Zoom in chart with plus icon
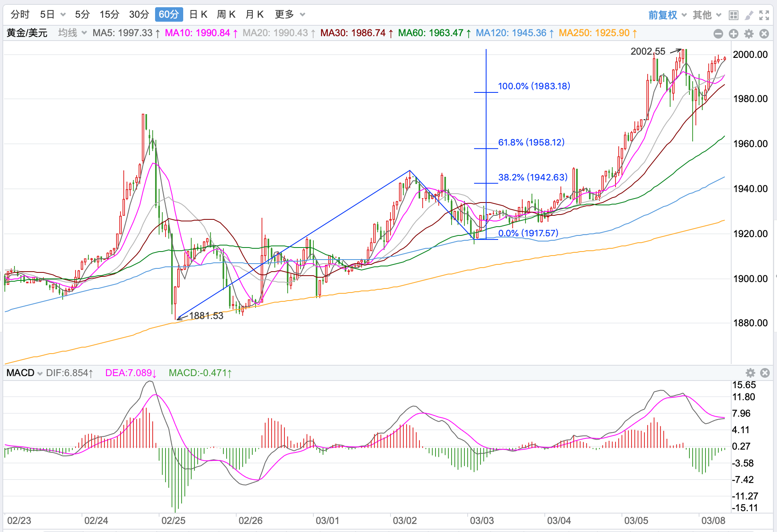Viewport: 777px width, 532px height. tap(734, 34)
